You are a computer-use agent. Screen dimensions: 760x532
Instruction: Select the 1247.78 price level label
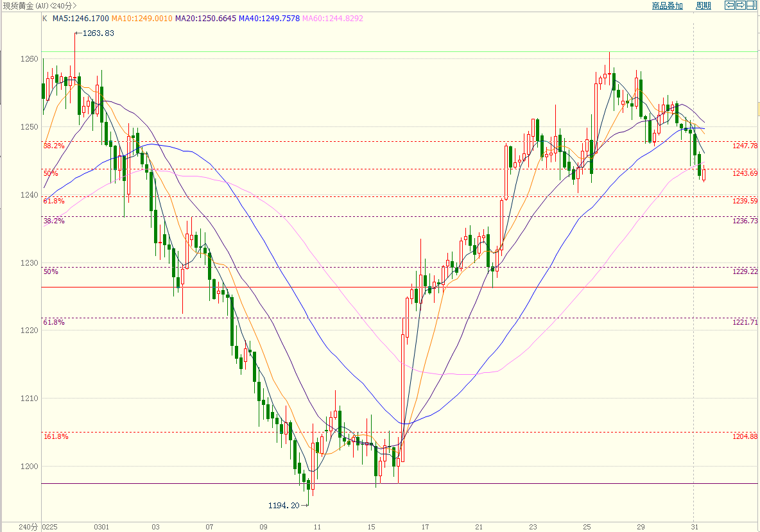(745, 146)
